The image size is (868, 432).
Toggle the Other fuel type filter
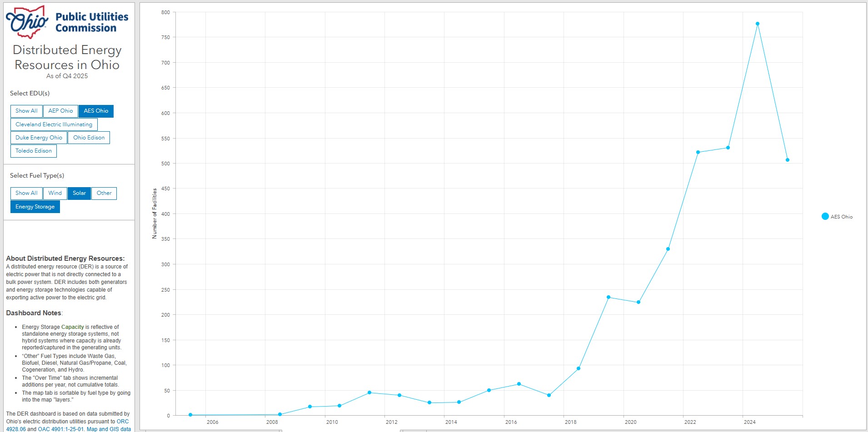pos(104,193)
